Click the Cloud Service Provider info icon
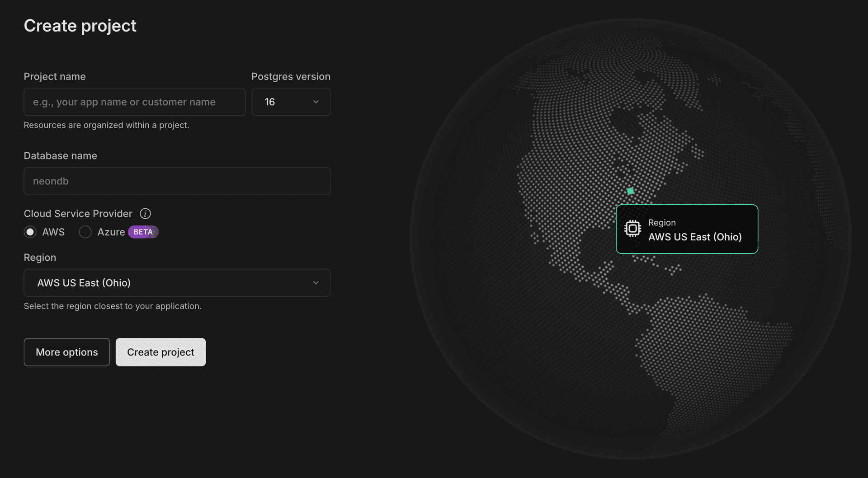This screenshot has height=478, width=868. tap(145, 213)
